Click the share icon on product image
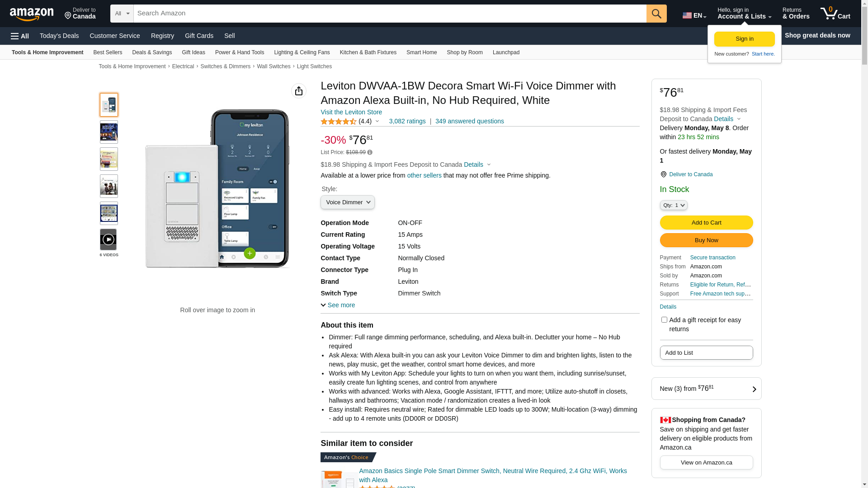This screenshot has width=868, height=488. [298, 91]
